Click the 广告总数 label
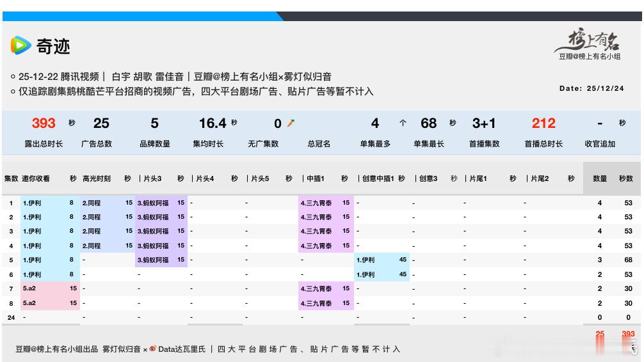The image size is (644, 362). (x=97, y=144)
